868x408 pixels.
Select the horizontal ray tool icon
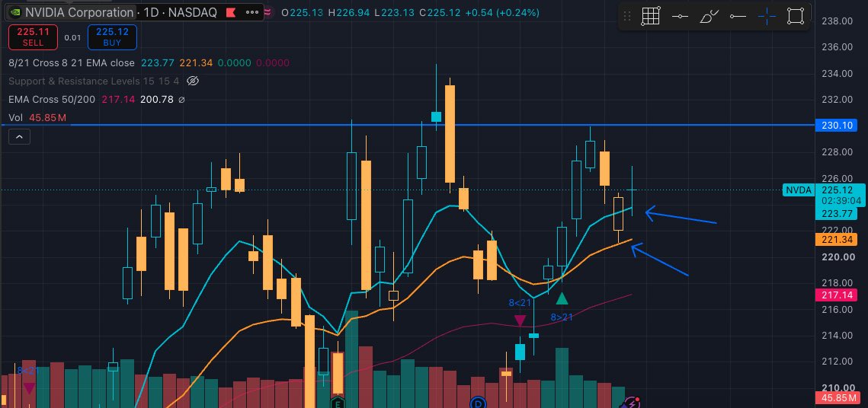click(x=738, y=17)
